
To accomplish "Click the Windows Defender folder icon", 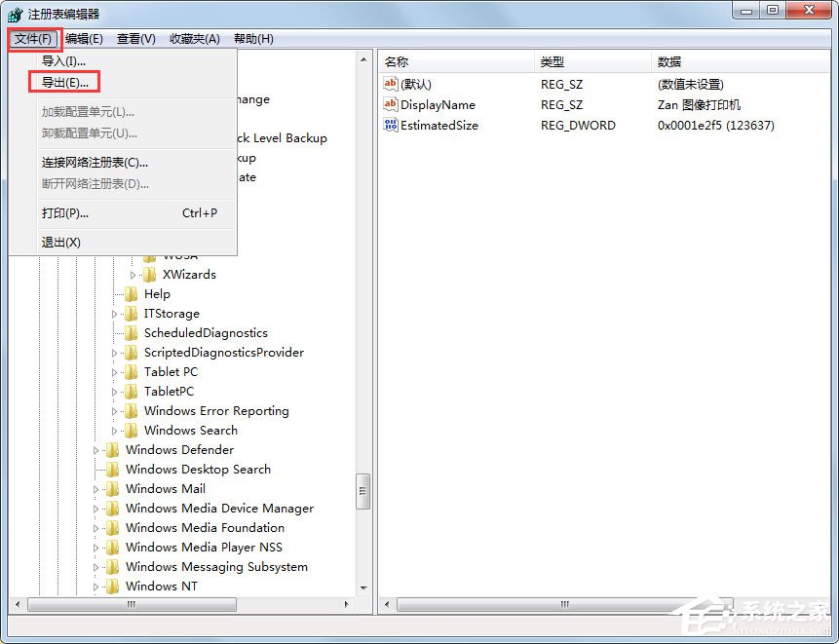I will pos(112,449).
